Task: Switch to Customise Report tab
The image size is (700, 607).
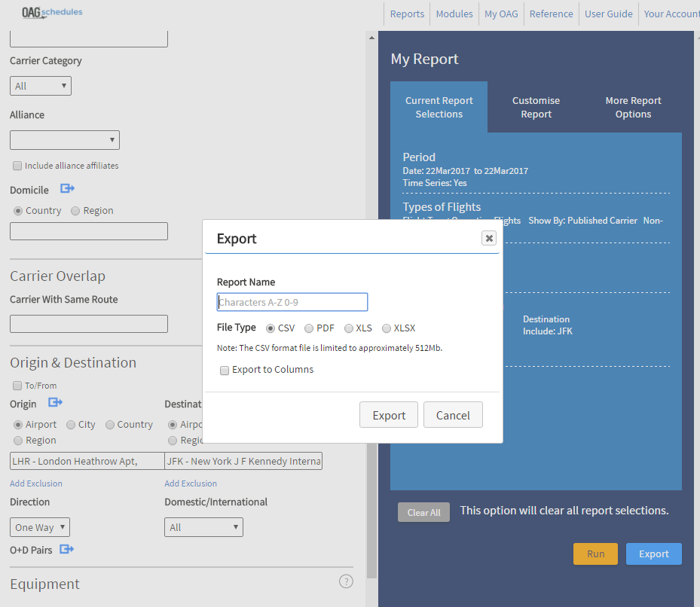Action: (536, 107)
